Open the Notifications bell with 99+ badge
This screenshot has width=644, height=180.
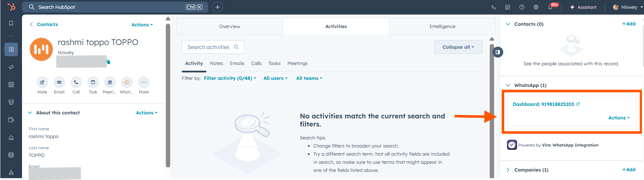click(x=551, y=7)
